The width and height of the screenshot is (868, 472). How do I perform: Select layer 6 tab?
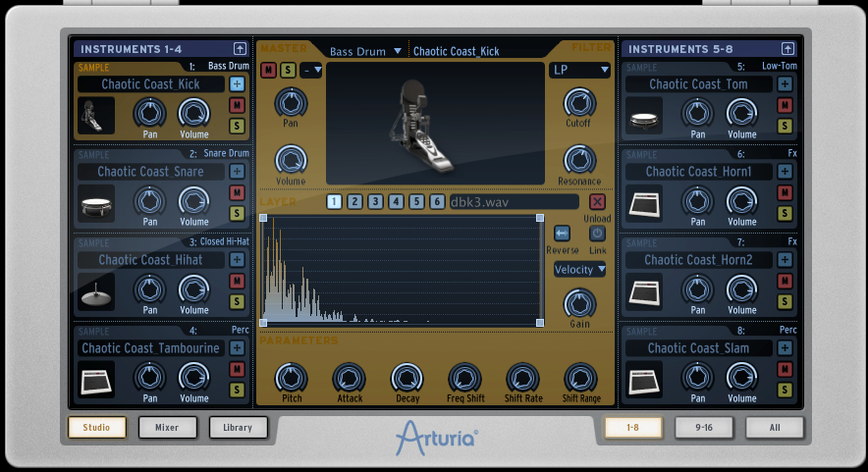(x=437, y=202)
